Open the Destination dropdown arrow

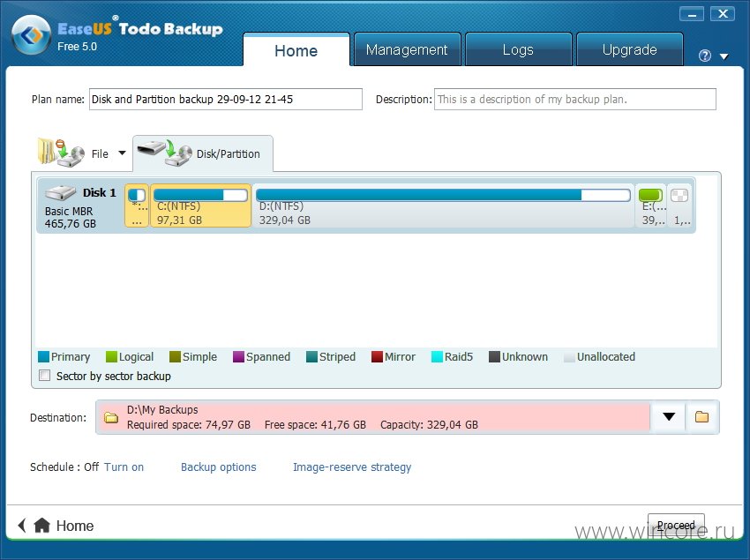click(x=669, y=416)
